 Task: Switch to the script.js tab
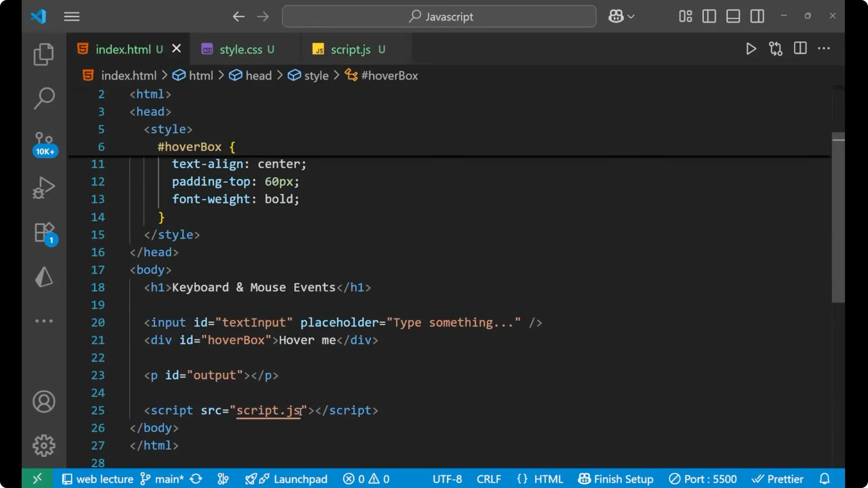pyautogui.click(x=351, y=49)
